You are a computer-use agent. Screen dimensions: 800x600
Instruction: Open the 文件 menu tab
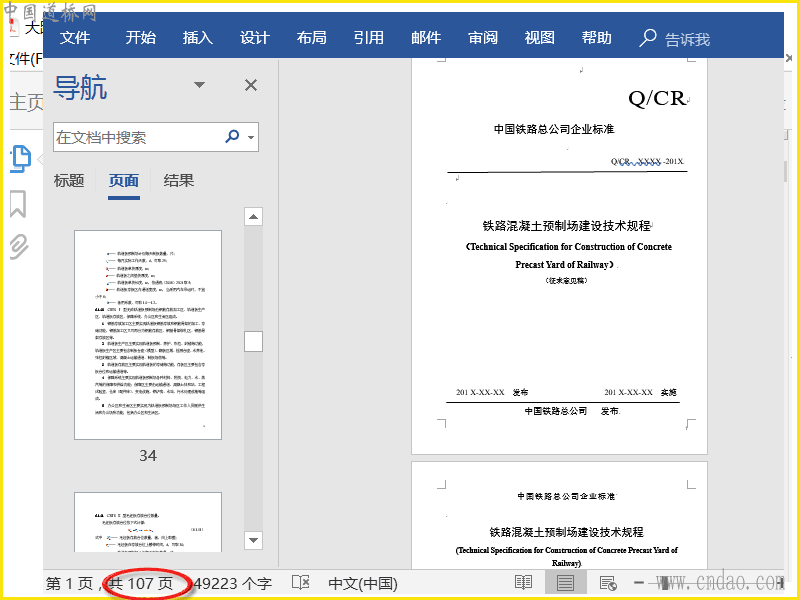point(75,38)
